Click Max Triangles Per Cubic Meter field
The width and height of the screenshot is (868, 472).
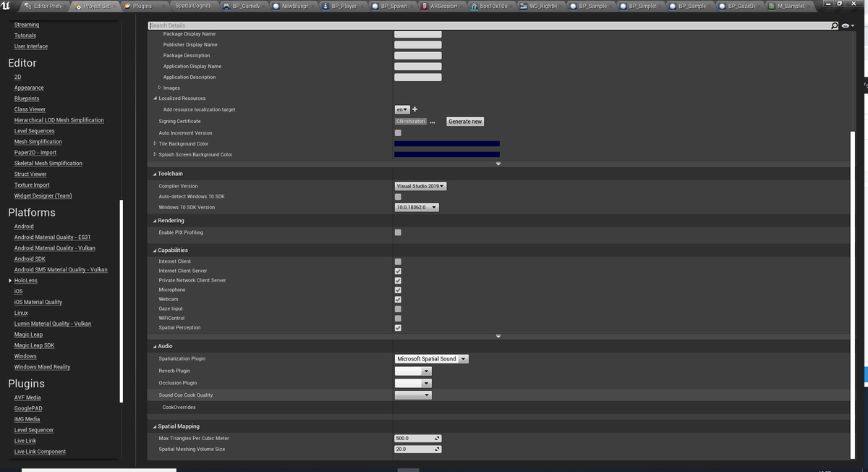417,439
